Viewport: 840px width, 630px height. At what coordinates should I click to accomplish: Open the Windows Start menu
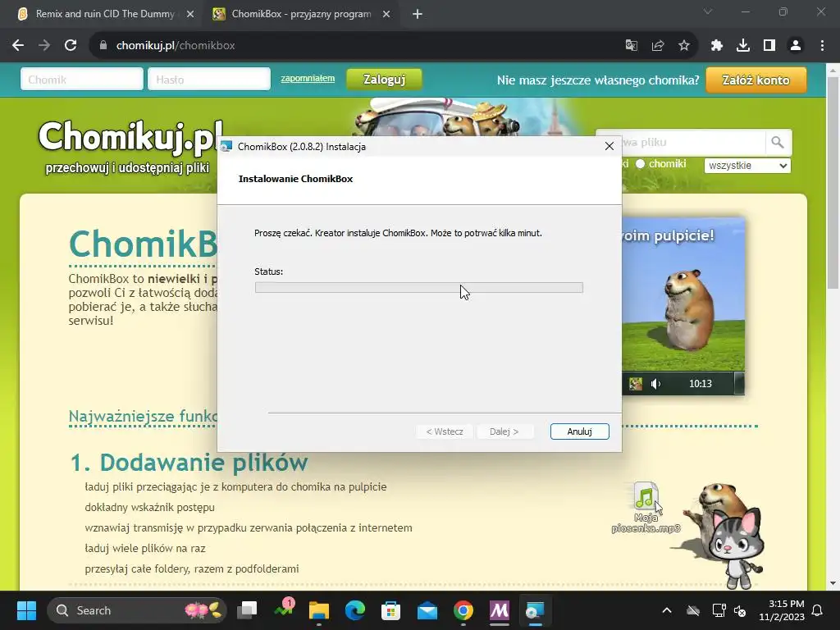click(26, 610)
